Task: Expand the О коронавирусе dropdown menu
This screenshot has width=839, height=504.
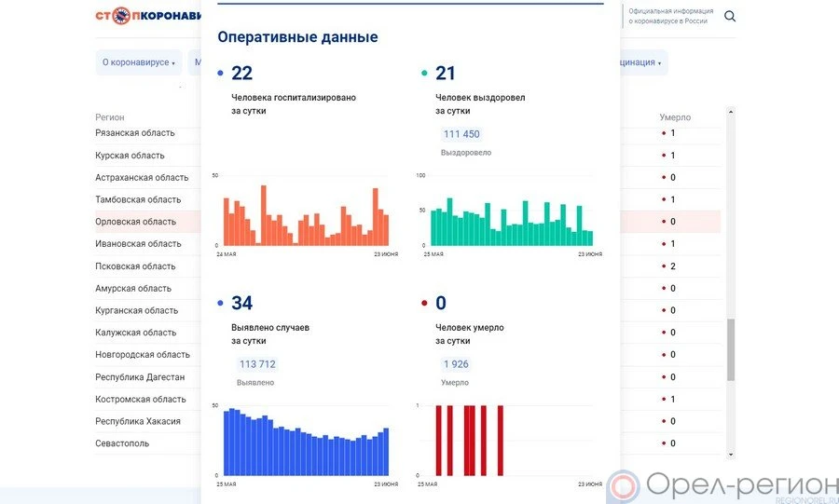Action: click(x=138, y=62)
